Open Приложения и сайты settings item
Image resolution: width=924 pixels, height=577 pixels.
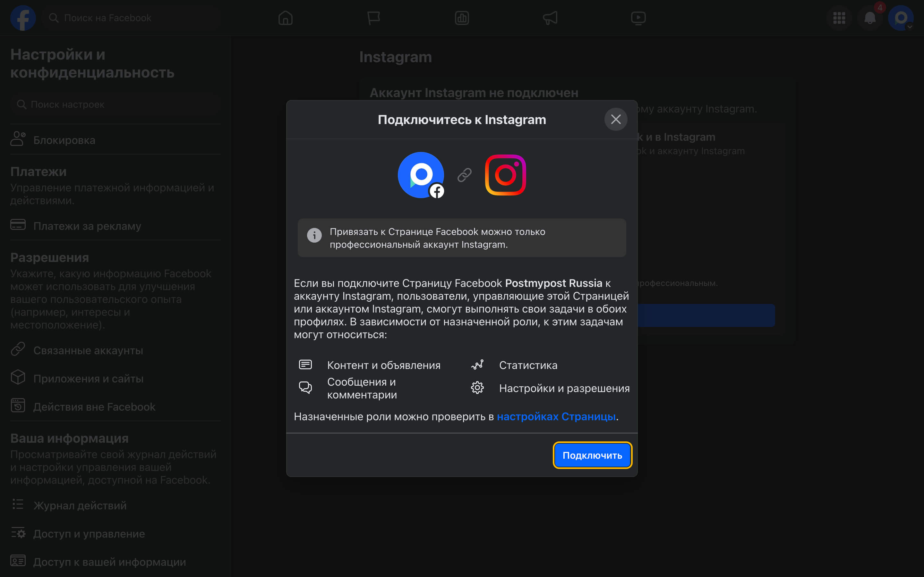tap(88, 379)
